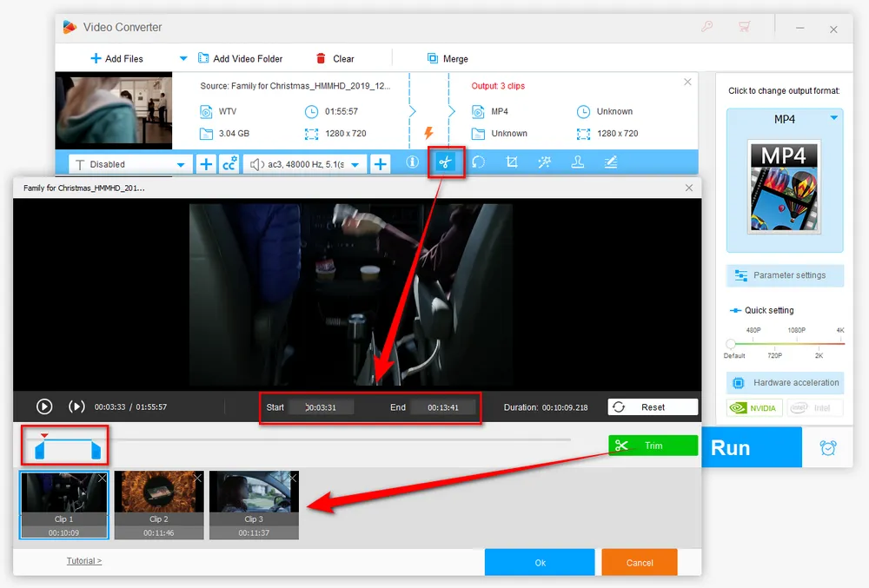Choose Merge in the top toolbar
Screen dimensions: 869x588
coord(448,59)
